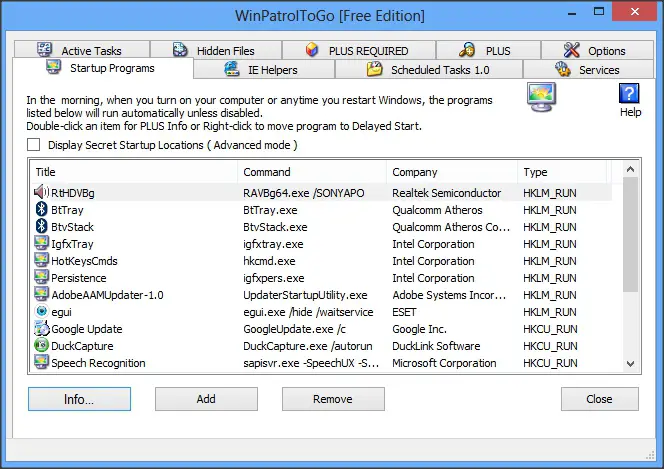This screenshot has width=664, height=469.
Task: Click the DuckCapture green icon
Action: (x=42, y=345)
